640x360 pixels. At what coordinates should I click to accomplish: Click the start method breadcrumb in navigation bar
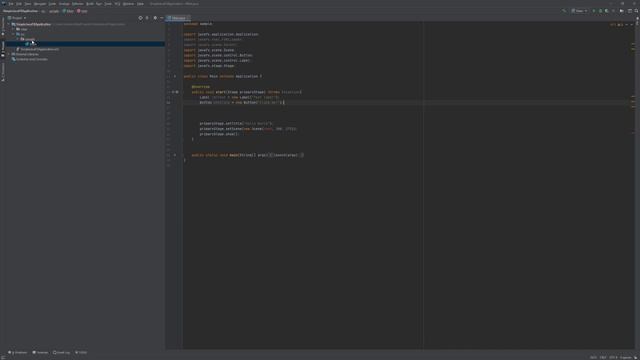pos(82,11)
